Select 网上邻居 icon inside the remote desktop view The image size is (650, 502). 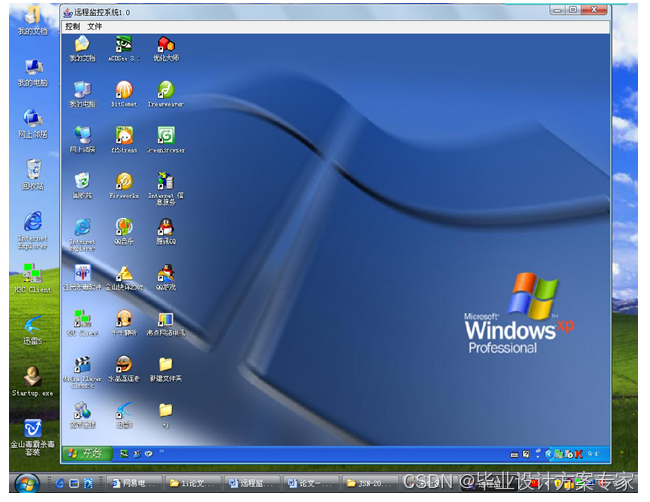(82, 140)
